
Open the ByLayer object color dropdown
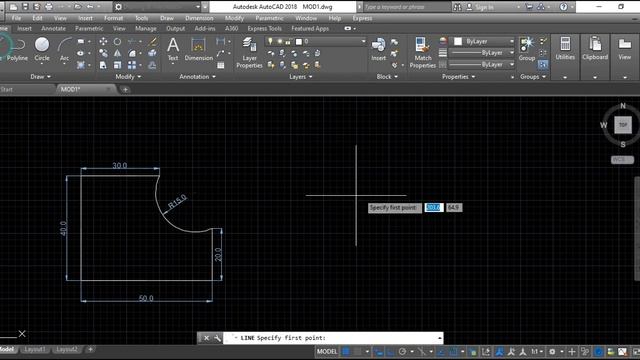[x=511, y=41]
